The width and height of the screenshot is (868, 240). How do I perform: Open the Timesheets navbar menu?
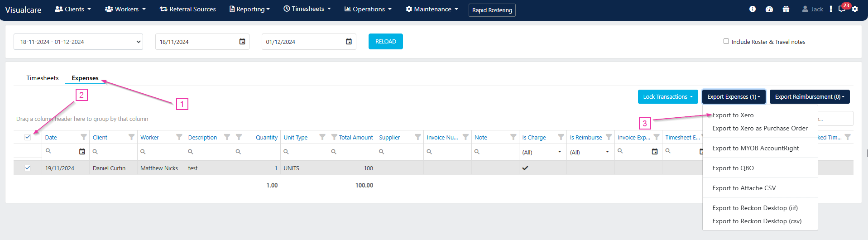point(307,9)
